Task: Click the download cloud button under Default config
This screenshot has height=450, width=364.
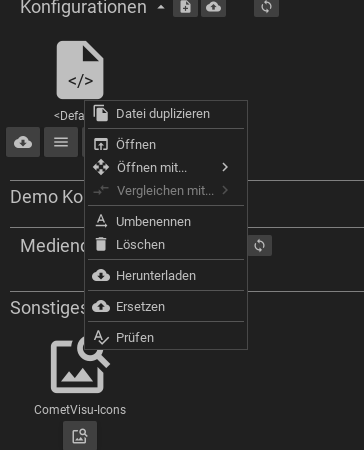Action: pos(23,142)
